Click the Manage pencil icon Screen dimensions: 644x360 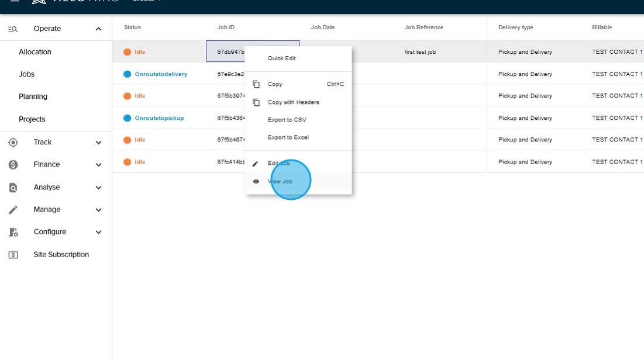(x=13, y=210)
